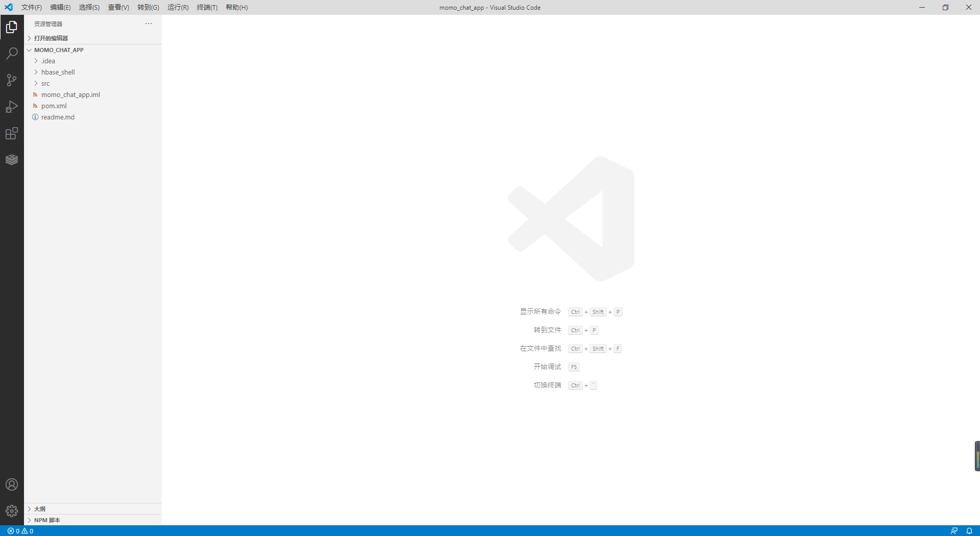This screenshot has height=536, width=980.
Task: Open the 帮助(H) menu
Action: click(x=237, y=7)
